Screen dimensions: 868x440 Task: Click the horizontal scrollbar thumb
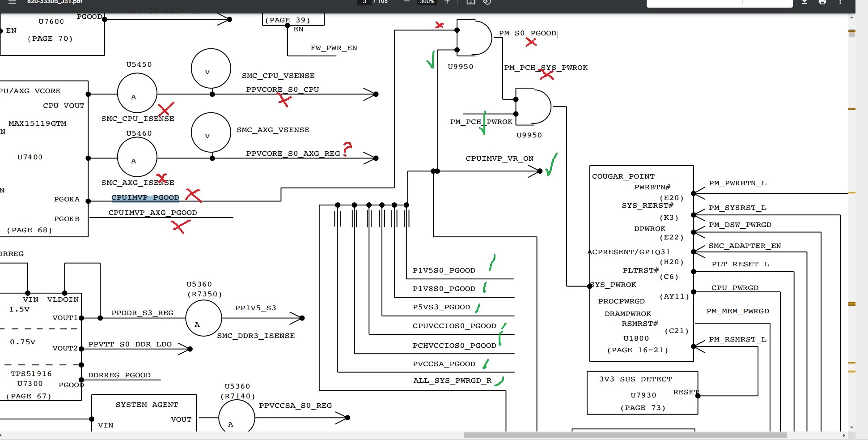(x=625, y=435)
